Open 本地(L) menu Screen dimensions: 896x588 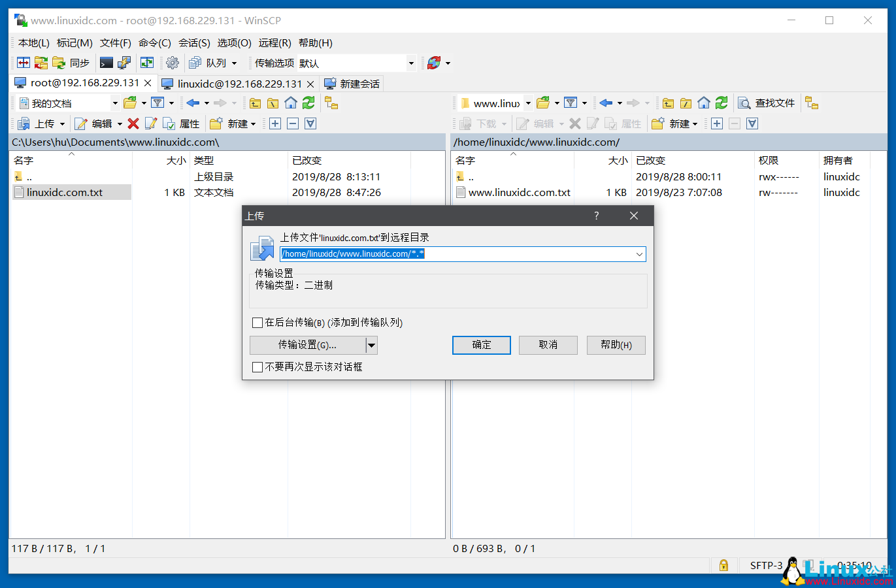(x=33, y=42)
